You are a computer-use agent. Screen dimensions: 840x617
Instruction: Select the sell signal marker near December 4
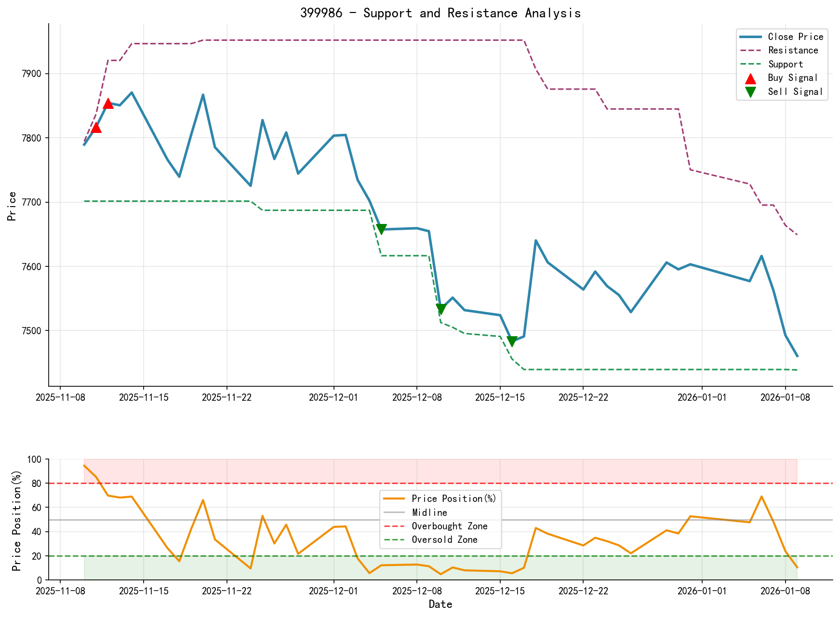(x=382, y=226)
